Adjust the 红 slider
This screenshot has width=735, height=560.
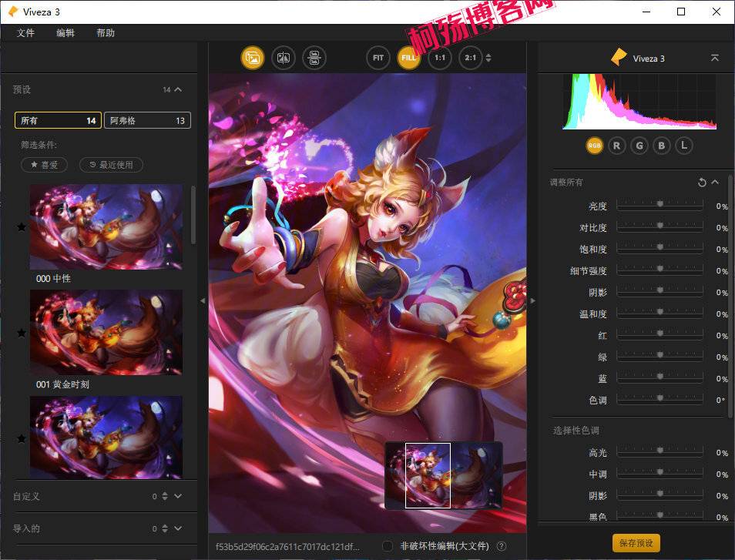pos(660,334)
